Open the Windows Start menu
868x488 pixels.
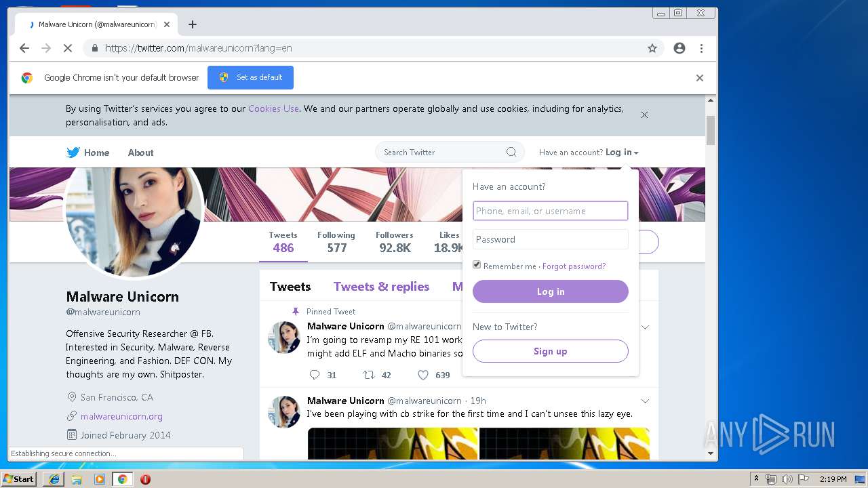19,479
